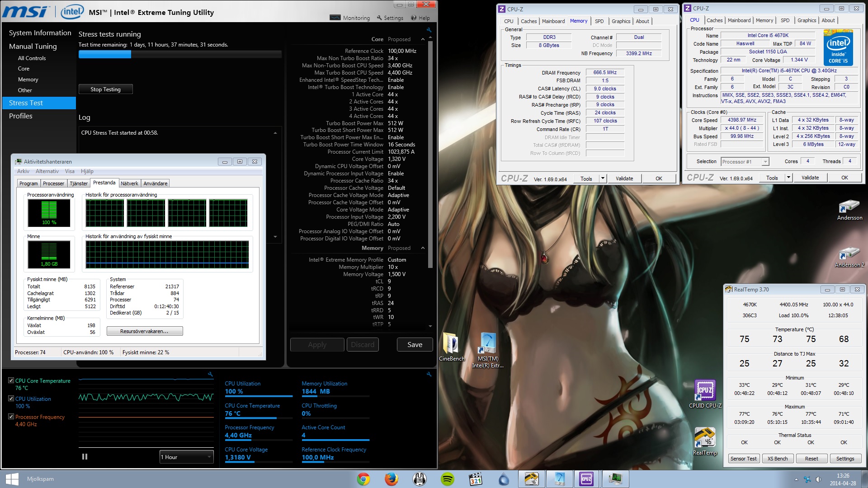Uncheck CPU Utilization monitor
The image size is (868, 488).
pyautogui.click(x=11, y=399)
